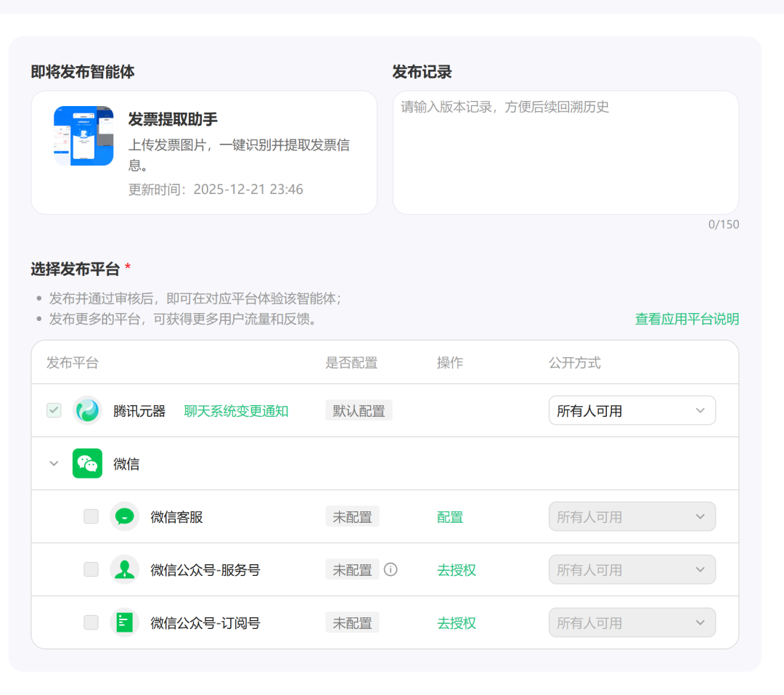
Task: Open the 查看应用平台说明 link
Action: [687, 320]
